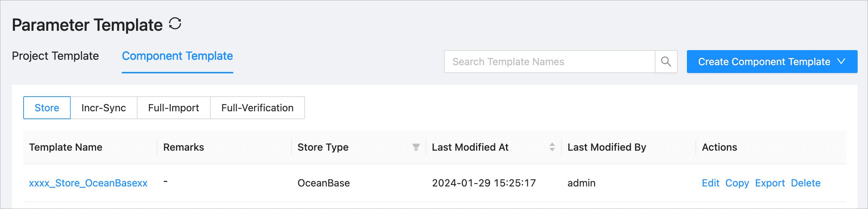
Task: Focus the Search Template Names field
Action: (549, 62)
